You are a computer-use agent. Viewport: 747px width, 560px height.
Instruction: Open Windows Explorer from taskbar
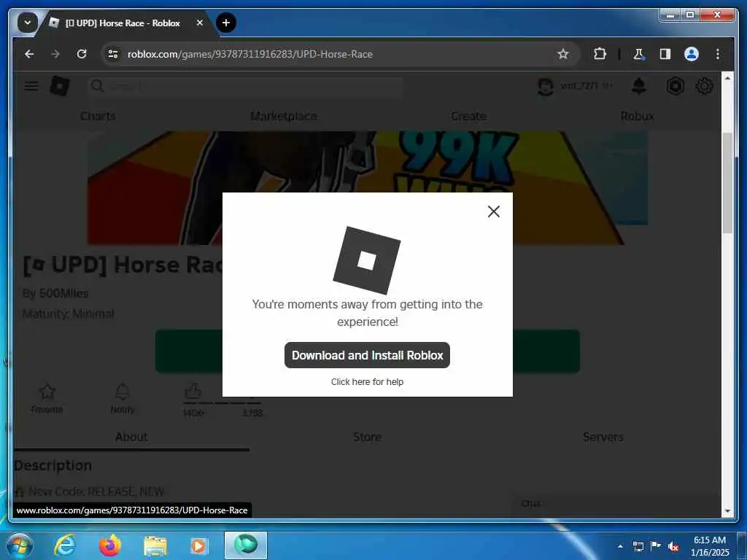155,546
